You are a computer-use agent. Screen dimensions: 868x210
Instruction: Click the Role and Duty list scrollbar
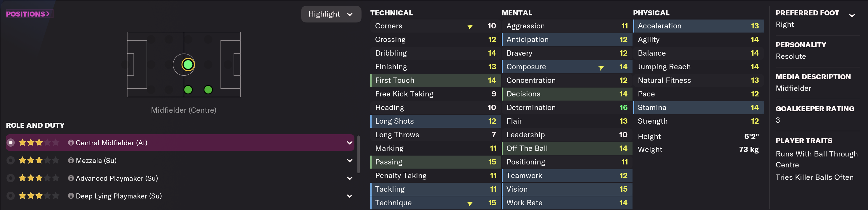tap(358, 154)
